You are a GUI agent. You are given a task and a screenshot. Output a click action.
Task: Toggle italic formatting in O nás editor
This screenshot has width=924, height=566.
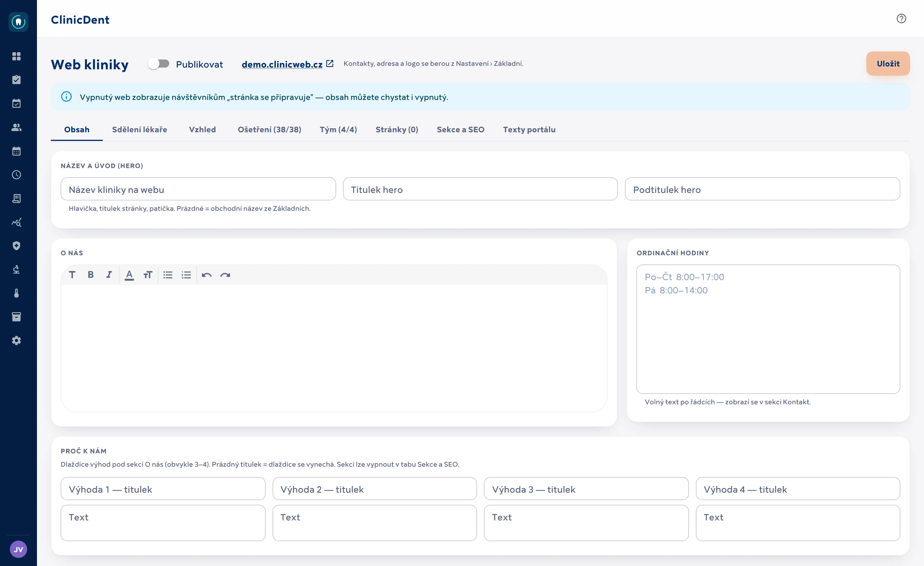click(x=109, y=275)
